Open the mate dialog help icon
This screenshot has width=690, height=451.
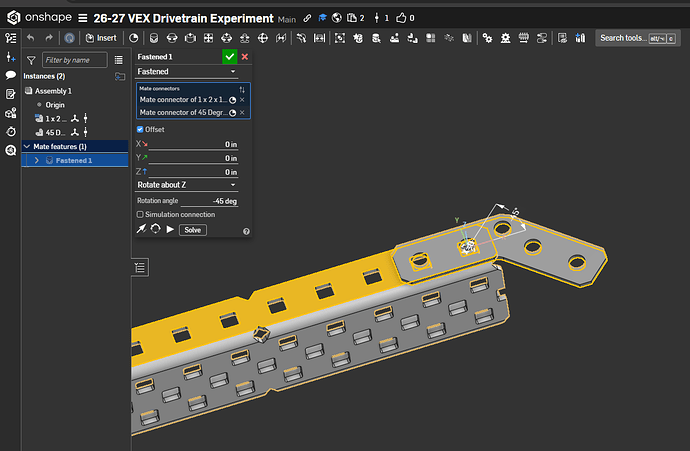click(x=246, y=231)
